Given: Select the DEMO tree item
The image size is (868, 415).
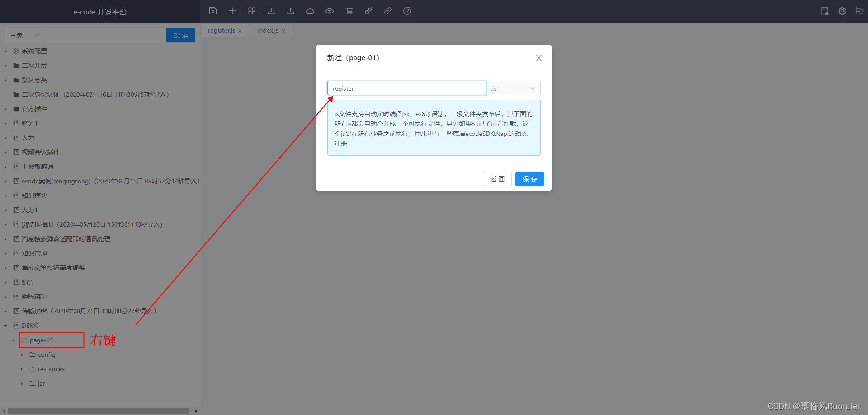Looking at the screenshot, I should pyautogui.click(x=31, y=326).
